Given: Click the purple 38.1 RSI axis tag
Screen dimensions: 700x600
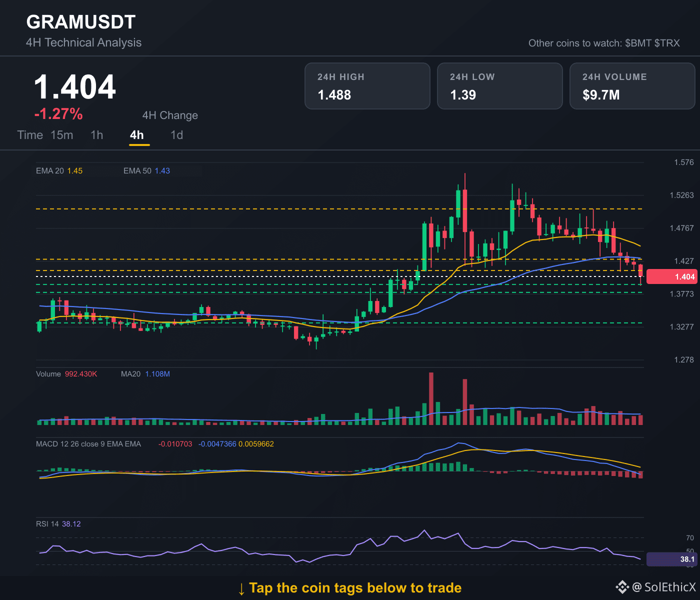Looking at the screenshot, I should point(671,559).
